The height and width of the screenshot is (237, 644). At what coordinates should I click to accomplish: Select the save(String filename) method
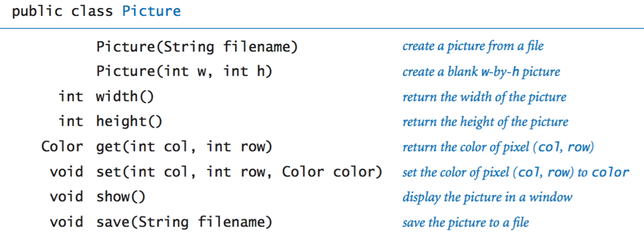point(184,222)
